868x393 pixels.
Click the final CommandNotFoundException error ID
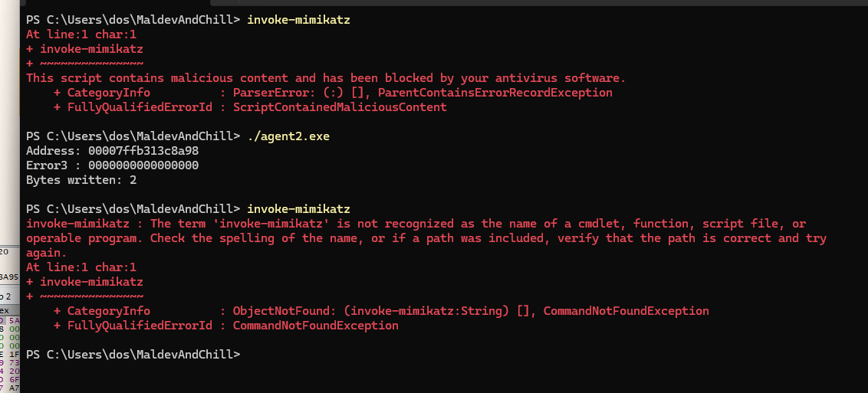[x=315, y=326]
